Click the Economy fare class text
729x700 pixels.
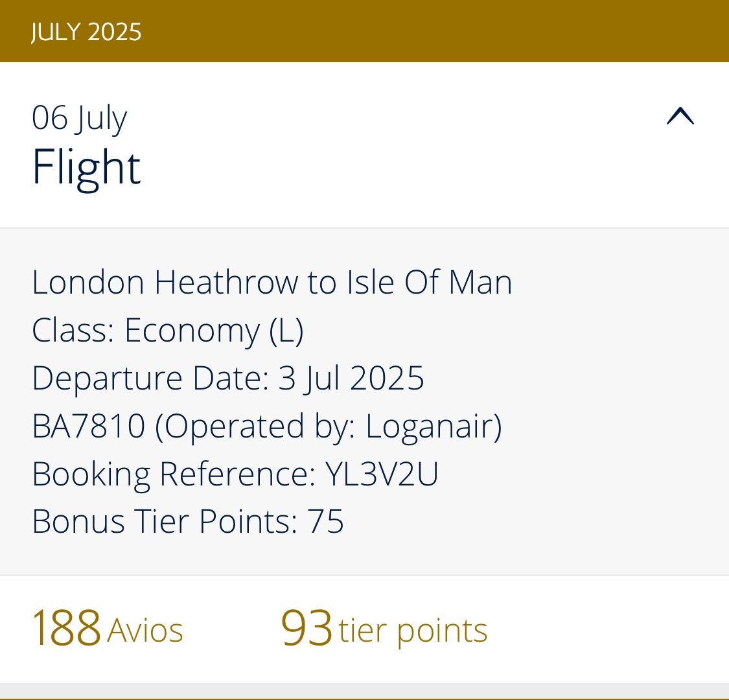coord(192,331)
